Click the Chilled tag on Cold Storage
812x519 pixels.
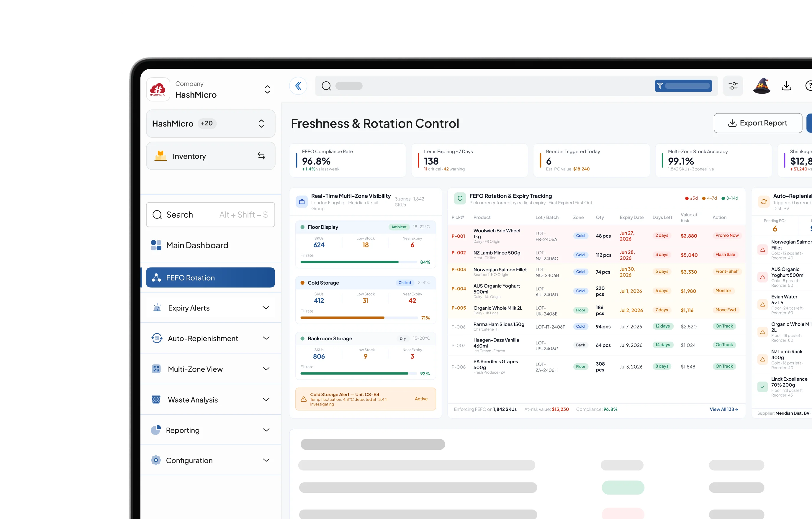[x=404, y=283]
